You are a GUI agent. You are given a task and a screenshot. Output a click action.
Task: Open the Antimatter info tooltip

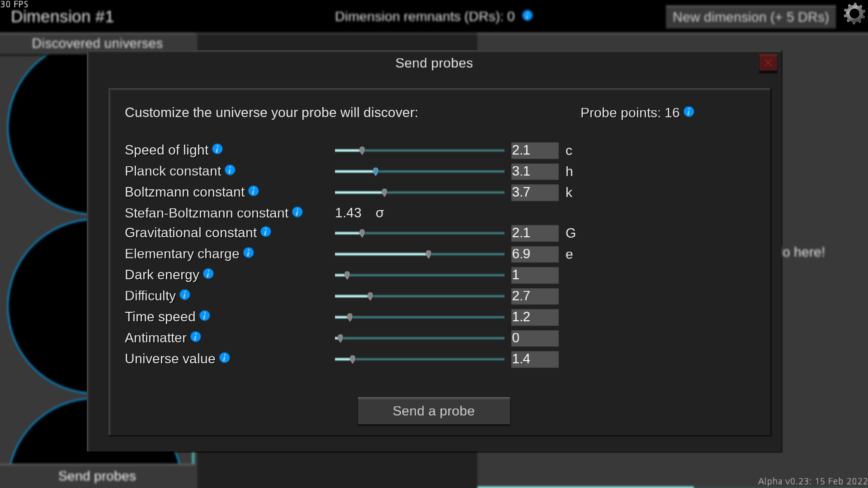195,337
